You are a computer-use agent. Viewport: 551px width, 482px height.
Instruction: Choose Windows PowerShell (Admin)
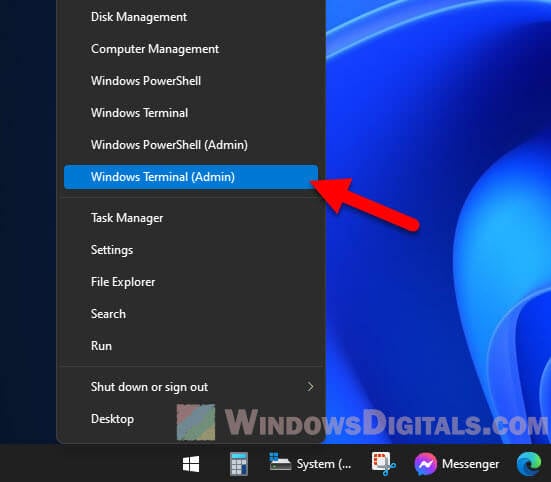pos(191,145)
